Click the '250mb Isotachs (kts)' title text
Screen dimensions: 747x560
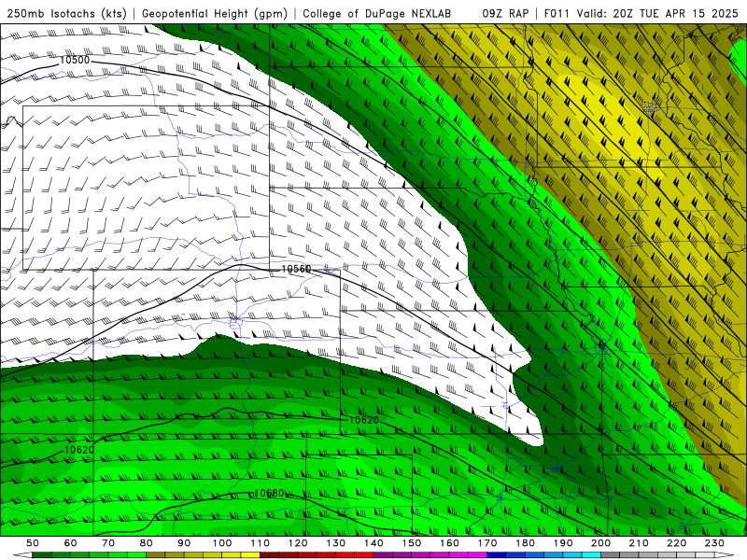pos(66,14)
